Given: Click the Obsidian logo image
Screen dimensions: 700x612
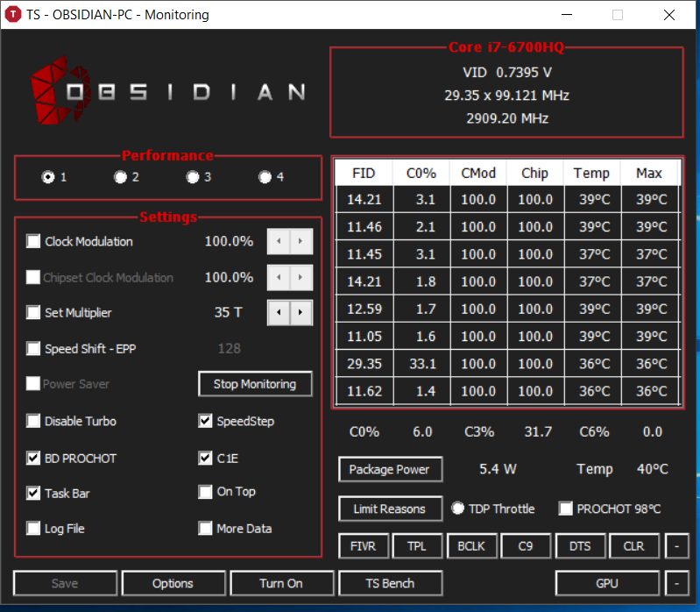Looking at the screenshot, I should tap(168, 91).
